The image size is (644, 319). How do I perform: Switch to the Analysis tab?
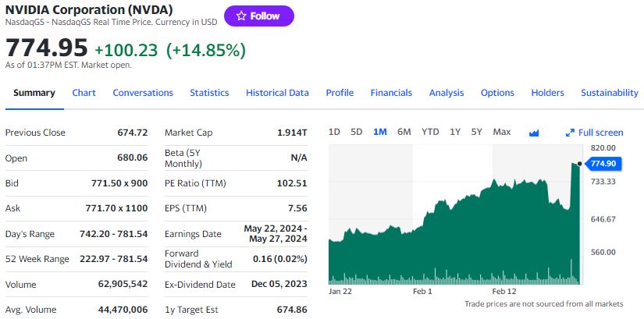pyautogui.click(x=447, y=93)
